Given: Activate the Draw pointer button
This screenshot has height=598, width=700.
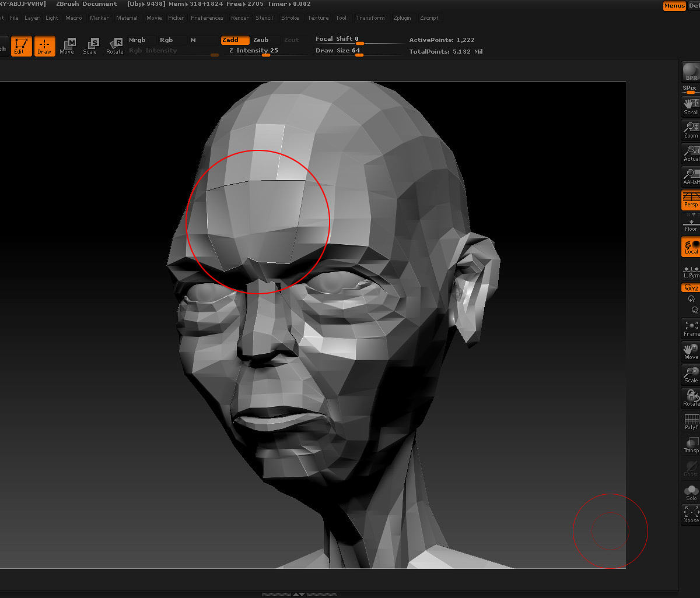Looking at the screenshot, I should (44, 46).
